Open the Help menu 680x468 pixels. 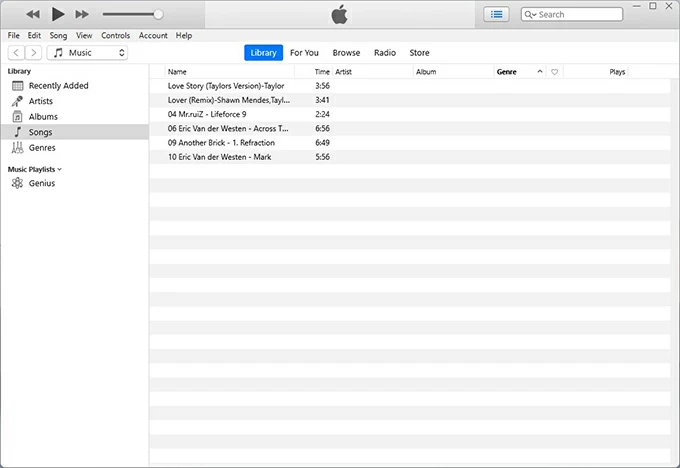[184, 36]
